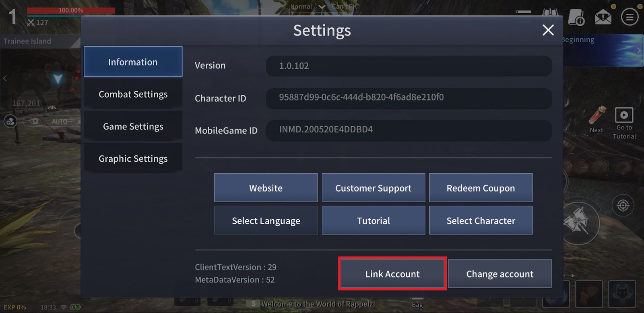Image resolution: width=644 pixels, height=313 pixels.
Task: Open the book info guide icon
Action: 576,18
